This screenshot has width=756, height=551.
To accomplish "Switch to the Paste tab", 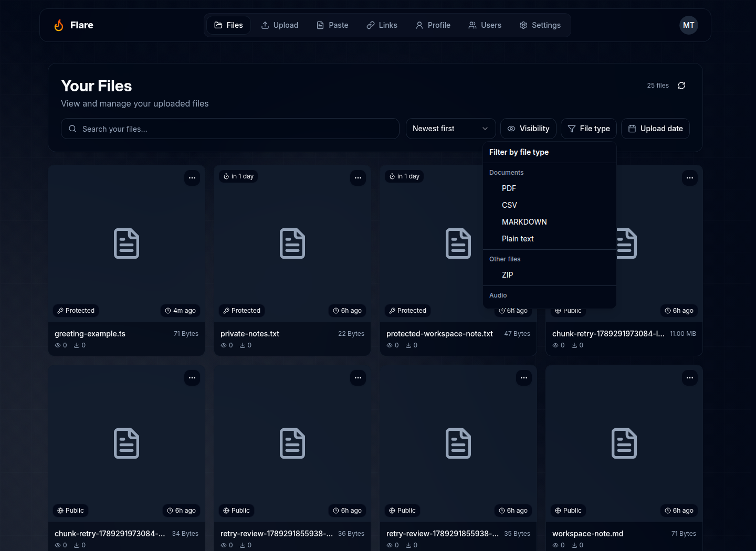I will tap(332, 25).
